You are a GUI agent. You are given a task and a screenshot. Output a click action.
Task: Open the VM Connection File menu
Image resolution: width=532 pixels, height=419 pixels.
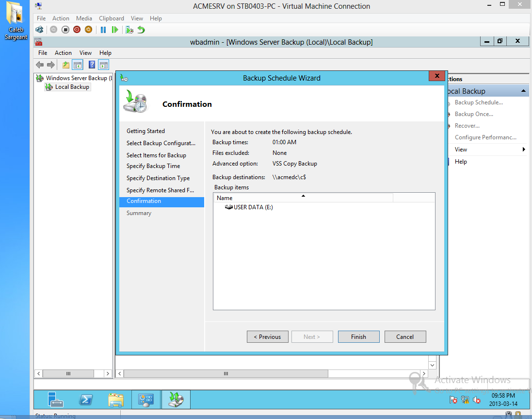click(x=41, y=18)
